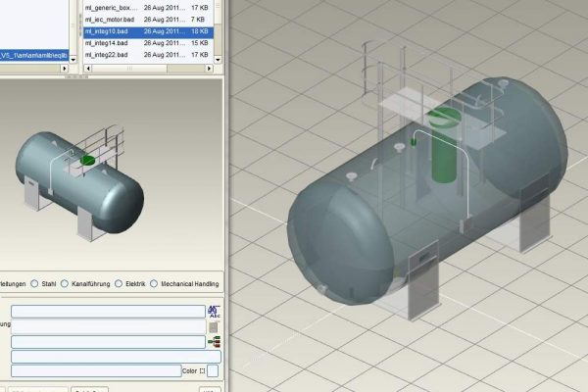This screenshot has width=588, height=392.
Task: Select the Mechanical Handling radio button
Action: pyautogui.click(x=154, y=284)
